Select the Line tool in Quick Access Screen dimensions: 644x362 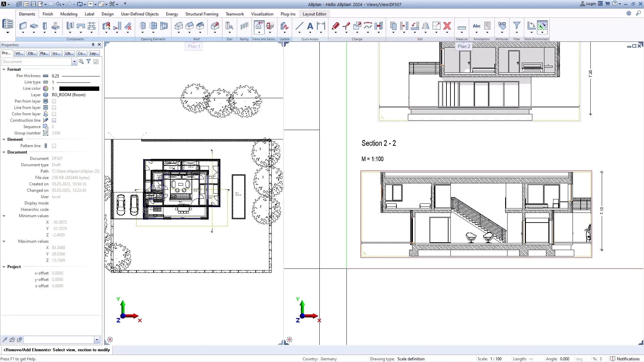(x=299, y=26)
